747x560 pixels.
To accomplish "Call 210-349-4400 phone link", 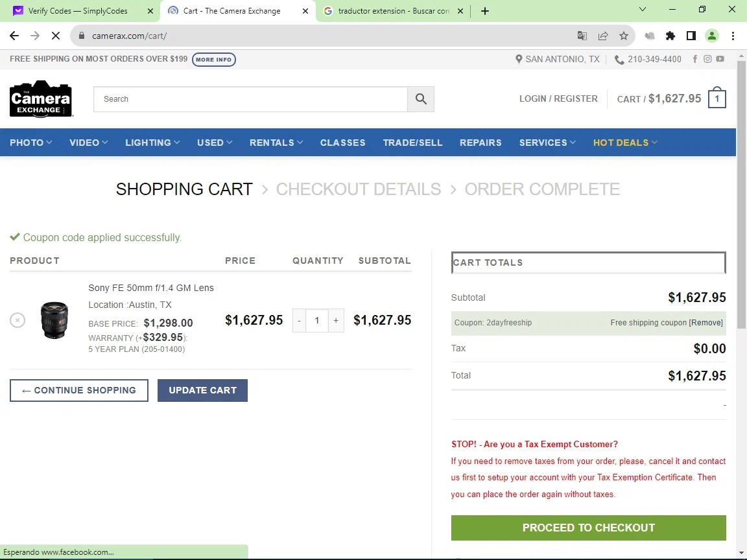I will [x=648, y=59].
